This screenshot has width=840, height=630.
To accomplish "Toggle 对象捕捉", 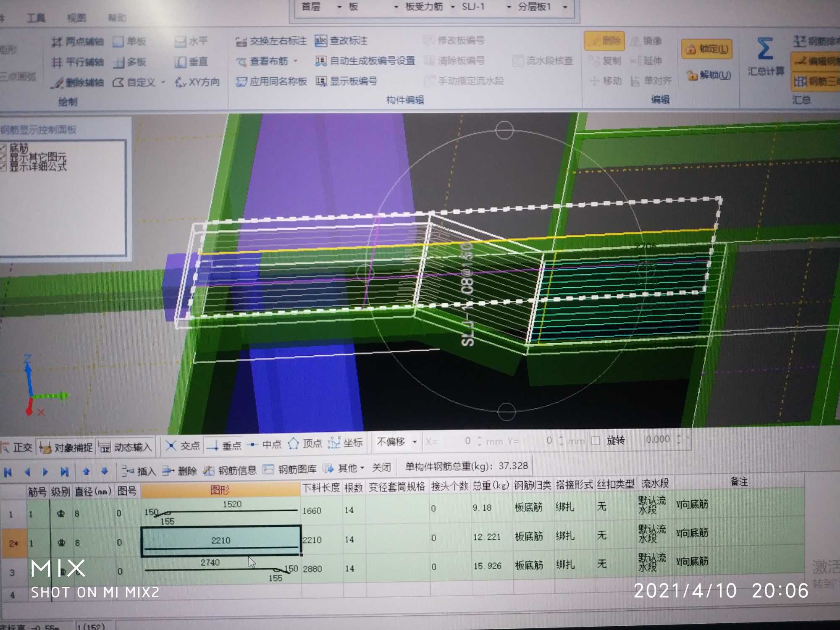I will click(66, 447).
